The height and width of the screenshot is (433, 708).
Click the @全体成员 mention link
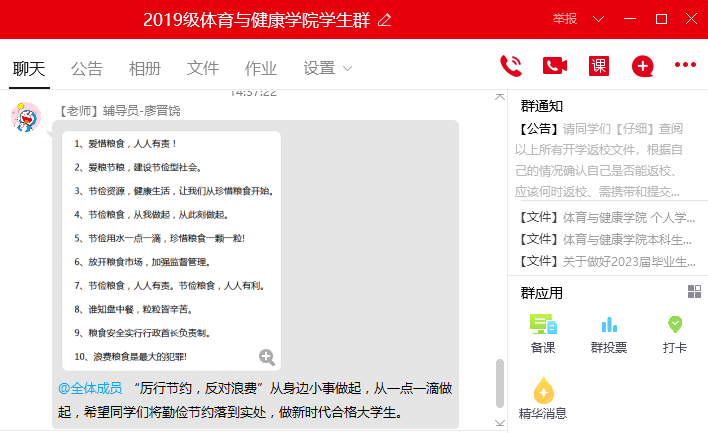(x=90, y=388)
